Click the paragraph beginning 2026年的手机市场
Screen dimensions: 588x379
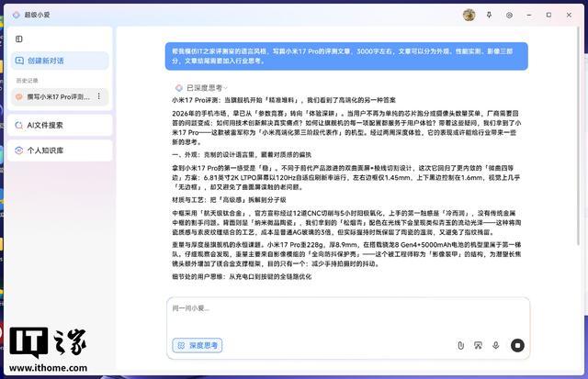point(346,128)
